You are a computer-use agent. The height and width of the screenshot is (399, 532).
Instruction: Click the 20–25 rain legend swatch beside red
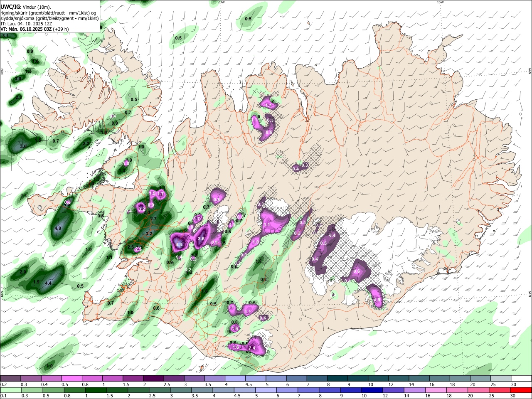[499, 390]
